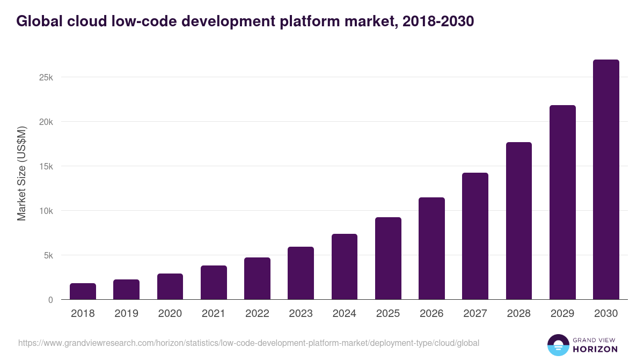Screen dimensions: 644x362
Task: Click the 2030 x-axis year label
Action: tap(606, 314)
